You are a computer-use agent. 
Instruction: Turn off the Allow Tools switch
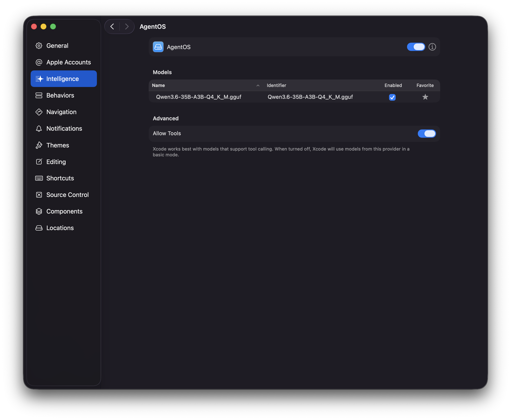click(427, 134)
